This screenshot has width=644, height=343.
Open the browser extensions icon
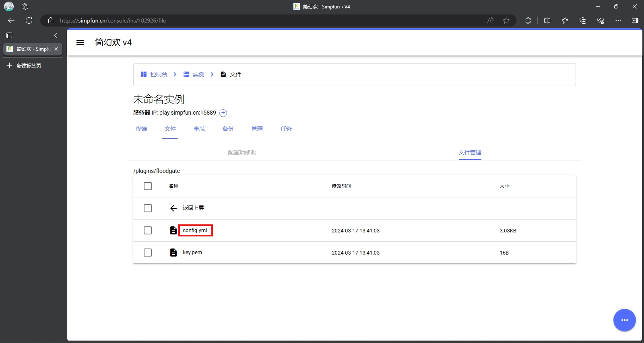(528, 21)
